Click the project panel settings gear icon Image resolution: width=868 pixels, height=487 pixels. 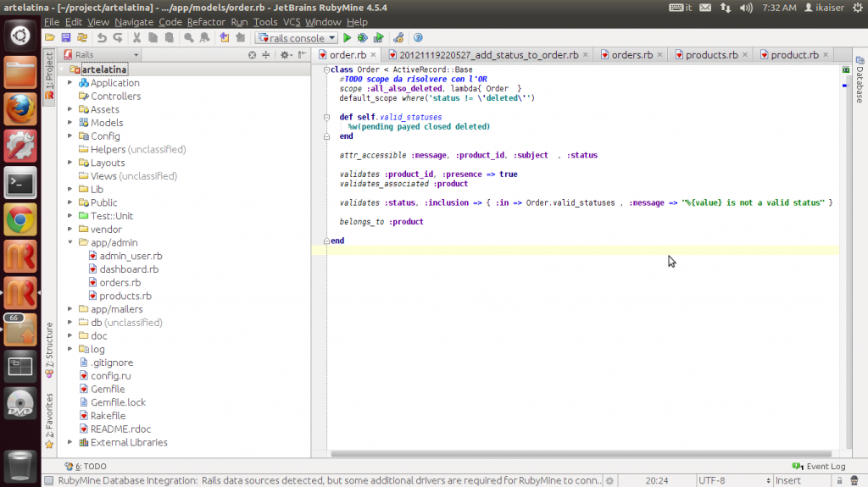[285, 55]
